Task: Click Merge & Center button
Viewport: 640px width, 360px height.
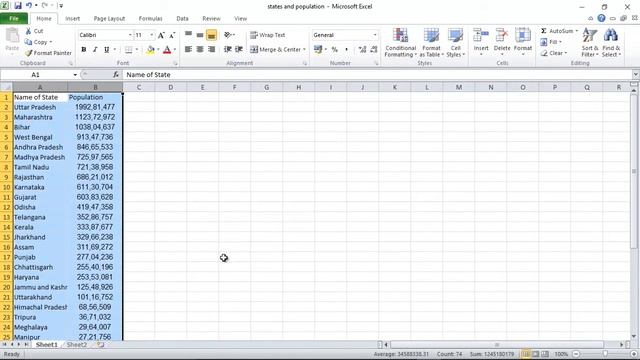Action: pyautogui.click(x=275, y=49)
